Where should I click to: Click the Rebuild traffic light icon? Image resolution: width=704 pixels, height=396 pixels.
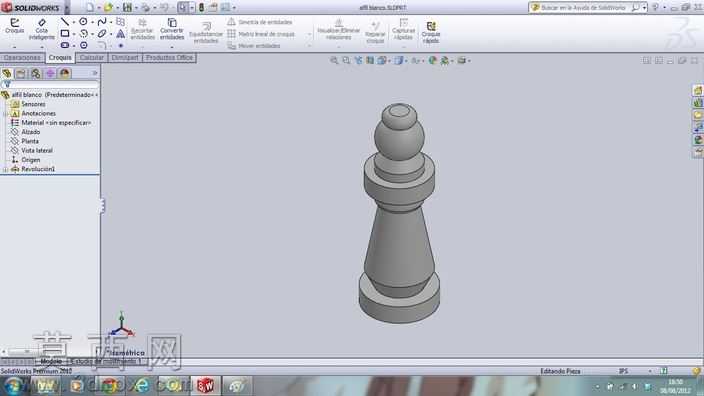click(x=202, y=7)
